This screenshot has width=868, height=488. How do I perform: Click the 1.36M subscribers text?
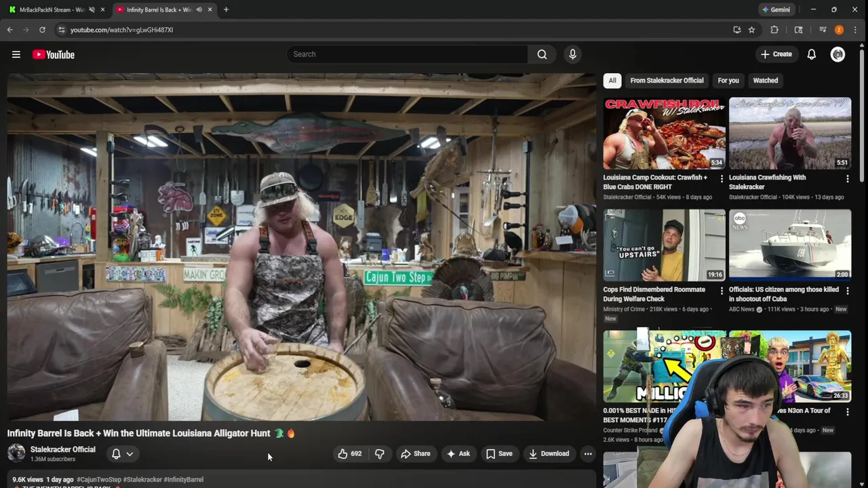pyautogui.click(x=52, y=460)
